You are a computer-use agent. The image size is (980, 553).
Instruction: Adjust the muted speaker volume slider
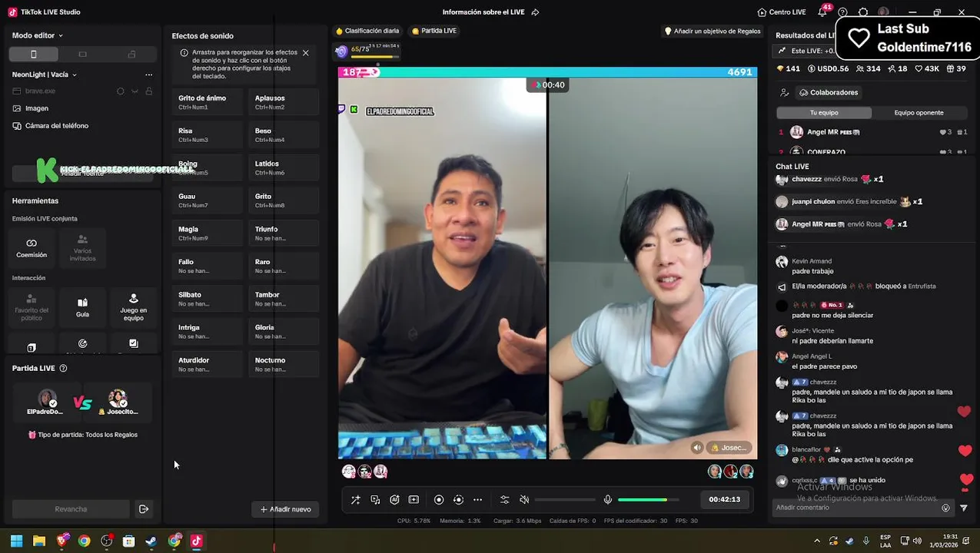(x=565, y=500)
